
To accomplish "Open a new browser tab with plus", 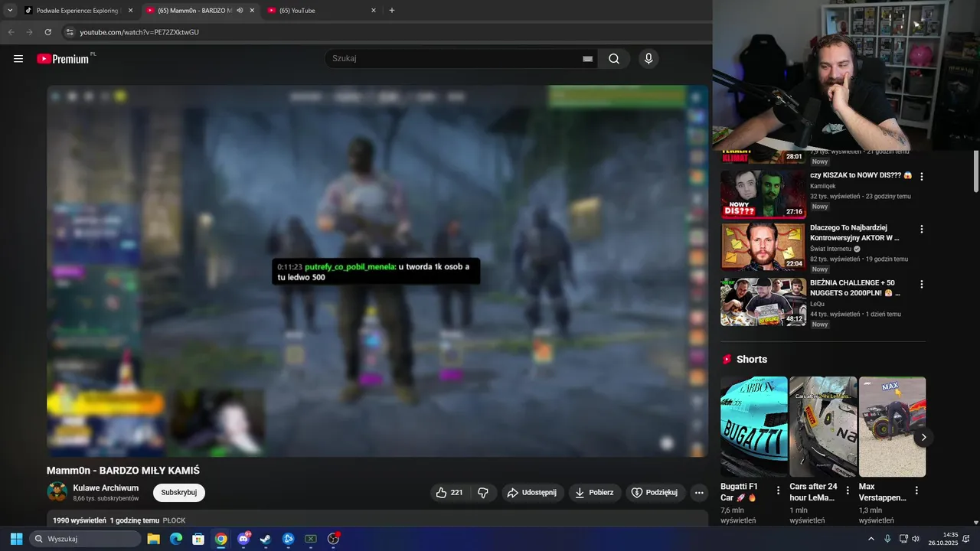I will pyautogui.click(x=392, y=11).
